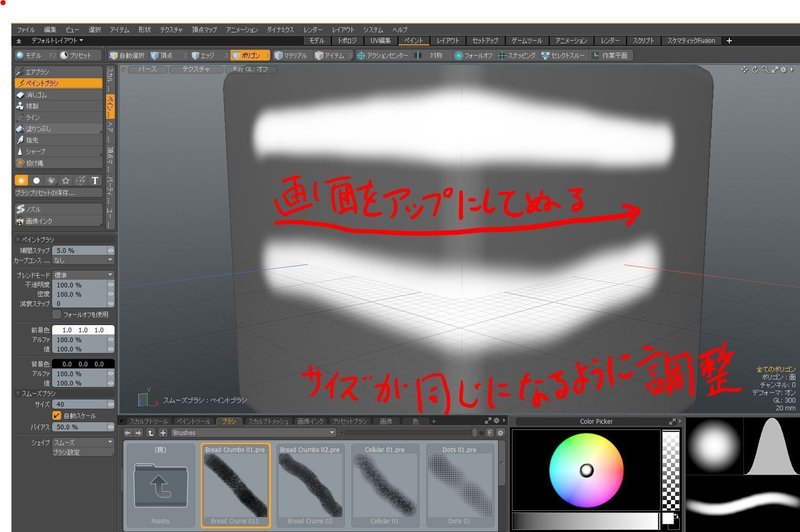
Task: Open the デフォルトレイアウト layout dropdown
Action: [x=57, y=40]
